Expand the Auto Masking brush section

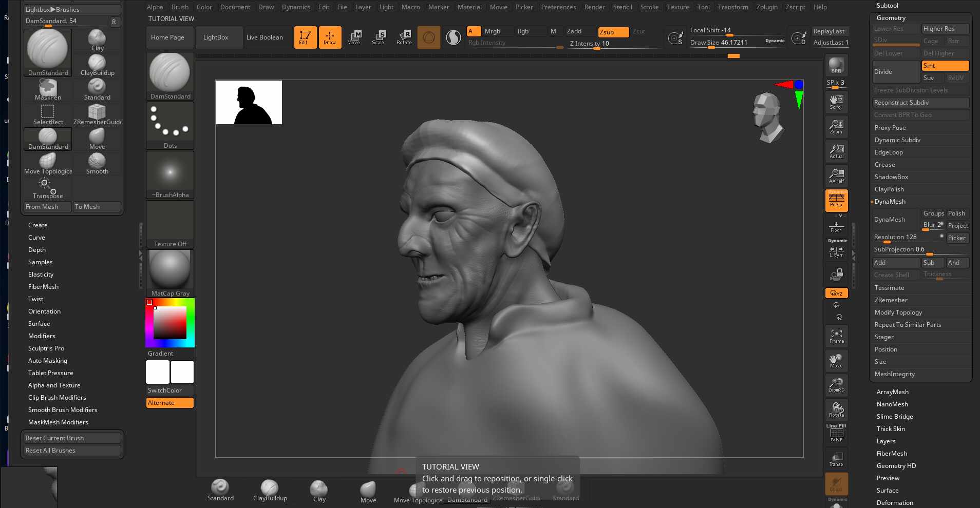[x=48, y=361]
